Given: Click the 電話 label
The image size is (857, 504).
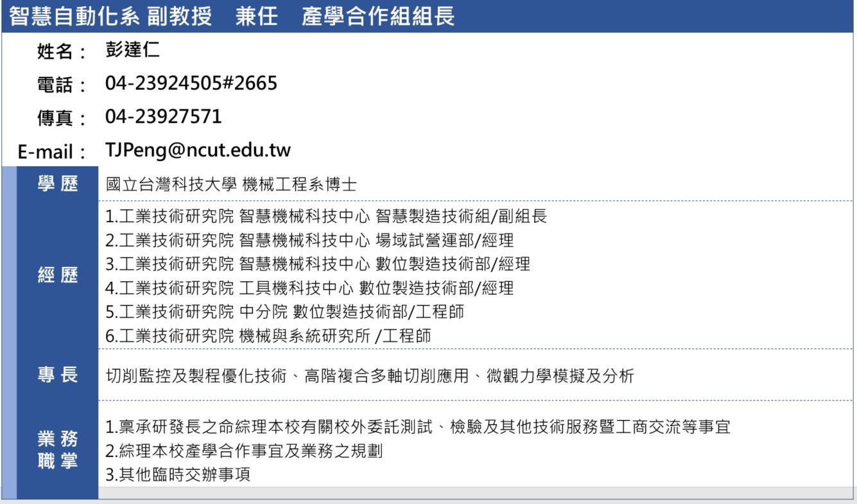Looking at the screenshot, I should coord(62,85).
